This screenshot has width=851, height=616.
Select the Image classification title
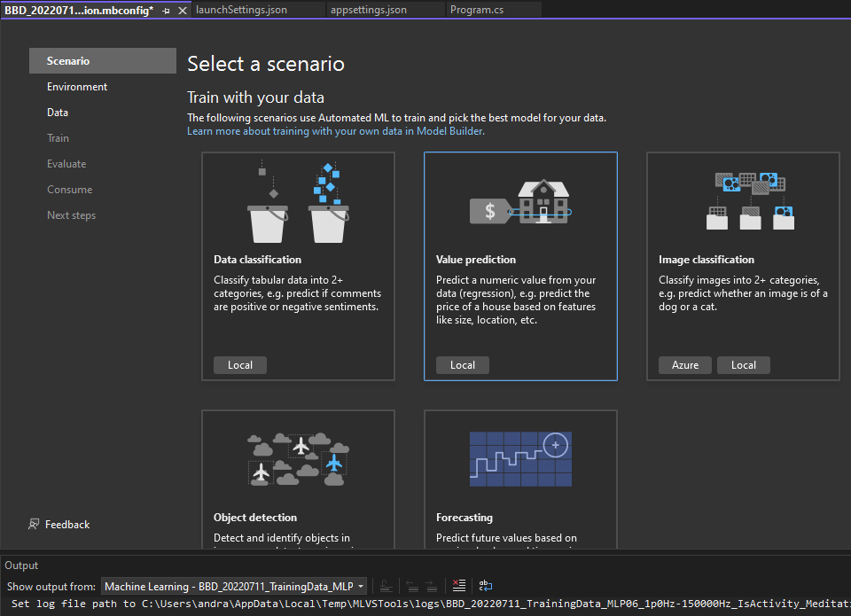[707, 260]
